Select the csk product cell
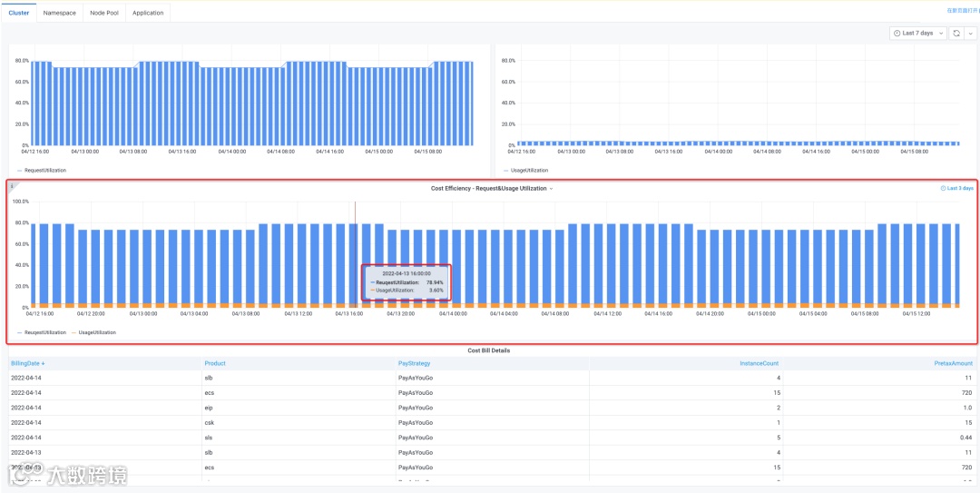Viewport: 980px width, 493px height. 299,423
